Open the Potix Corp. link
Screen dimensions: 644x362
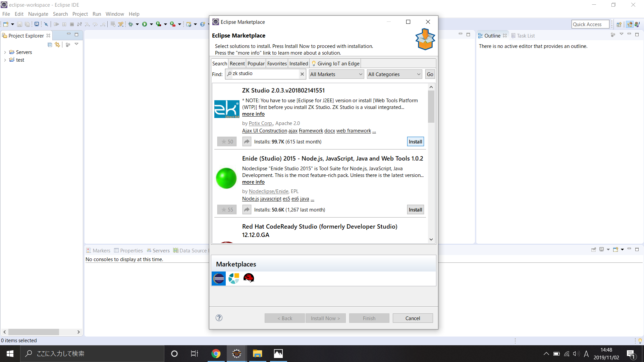[261, 123]
